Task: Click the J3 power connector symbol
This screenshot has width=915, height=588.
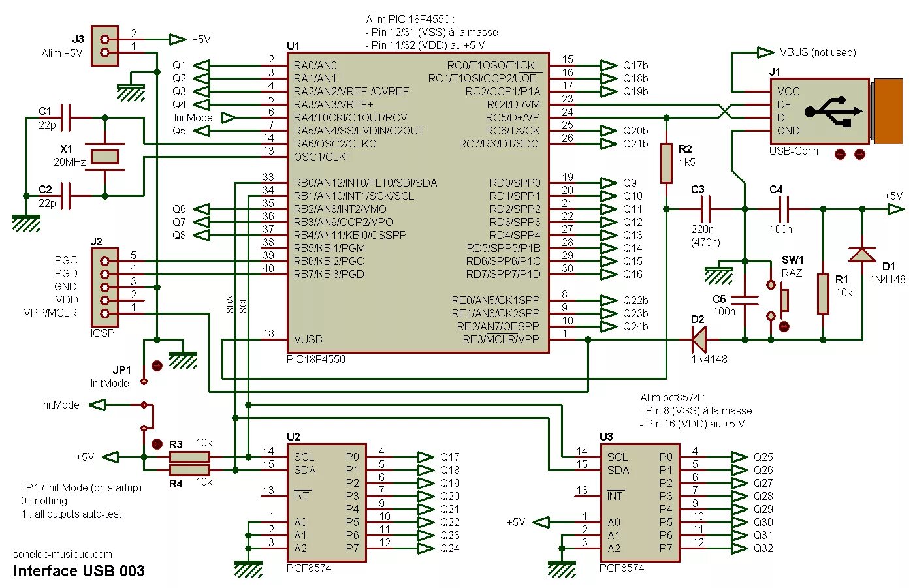Action: tap(104, 46)
